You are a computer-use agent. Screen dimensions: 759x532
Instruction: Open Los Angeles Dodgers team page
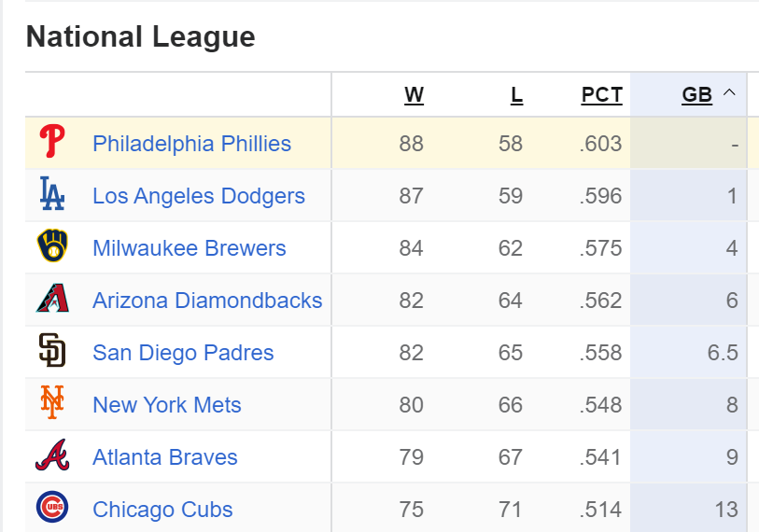coord(199,196)
